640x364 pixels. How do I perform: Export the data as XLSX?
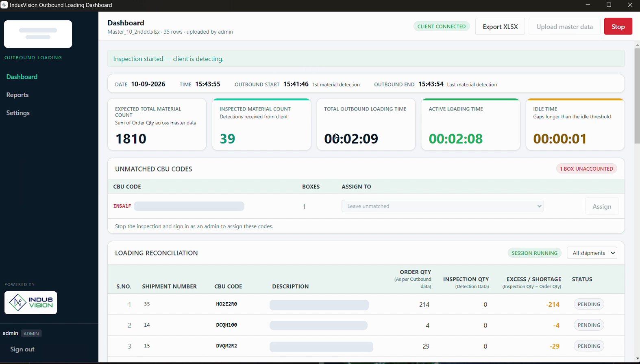[500, 26]
